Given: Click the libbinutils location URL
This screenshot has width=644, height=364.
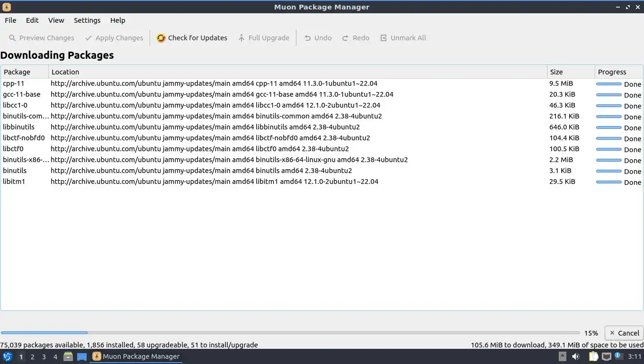Looking at the screenshot, I should click(x=205, y=127).
